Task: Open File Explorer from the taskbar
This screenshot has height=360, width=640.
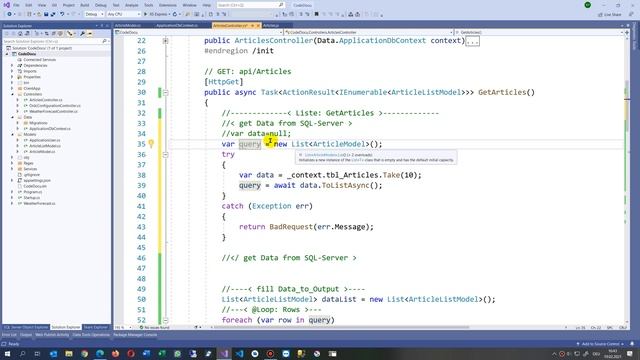Action: pos(69,353)
